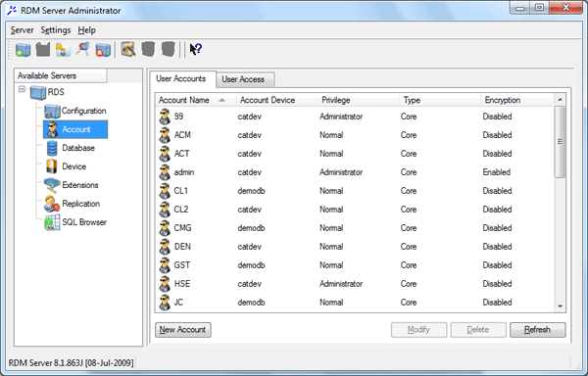Viewport: 588px width, 376px height.
Task: Click the New Account button
Action: point(183,330)
